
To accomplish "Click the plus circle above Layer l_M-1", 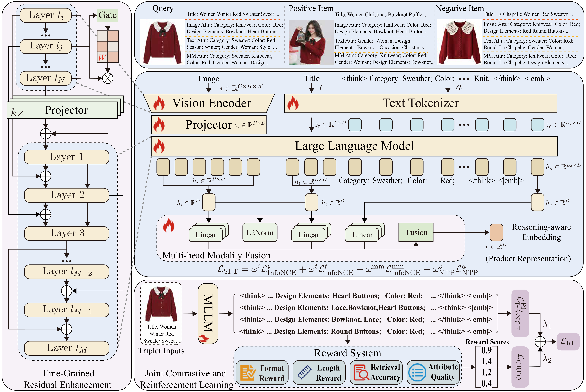I will (67, 291).
